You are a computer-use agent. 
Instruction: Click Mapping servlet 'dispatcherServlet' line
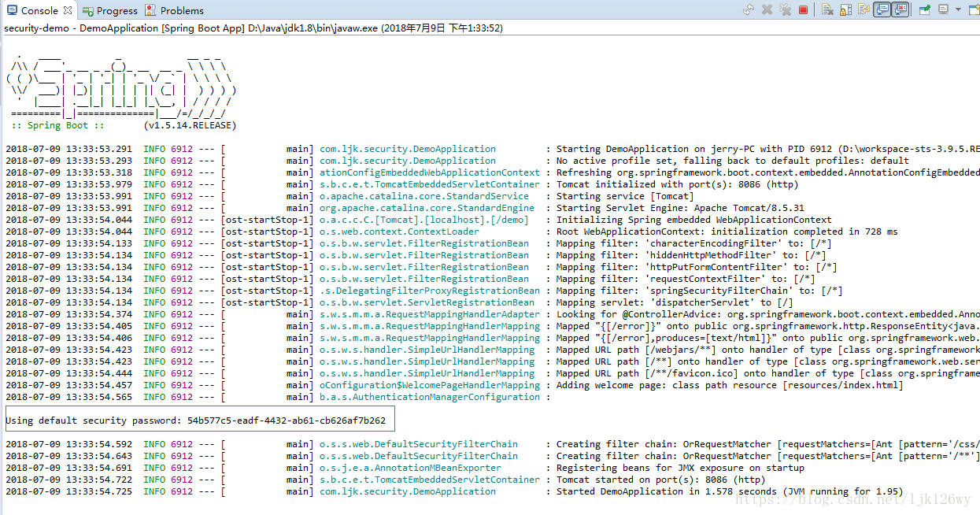[675, 302]
